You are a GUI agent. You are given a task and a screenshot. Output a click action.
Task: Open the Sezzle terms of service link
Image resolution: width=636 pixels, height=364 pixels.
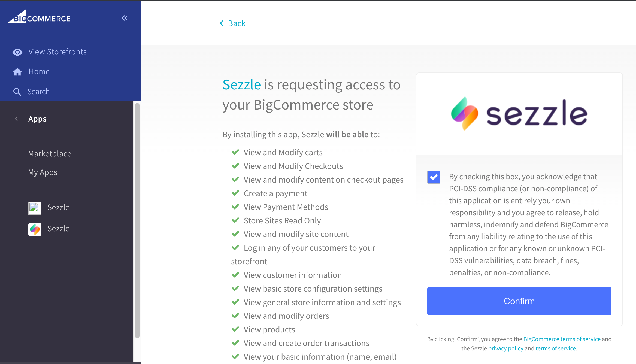pyautogui.click(x=556, y=348)
